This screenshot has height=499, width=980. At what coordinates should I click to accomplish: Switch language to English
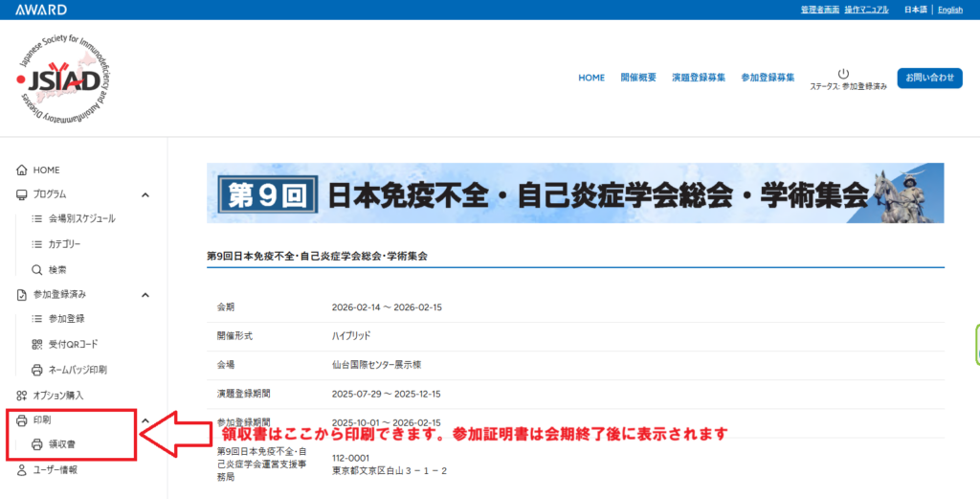click(x=950, y=10)
